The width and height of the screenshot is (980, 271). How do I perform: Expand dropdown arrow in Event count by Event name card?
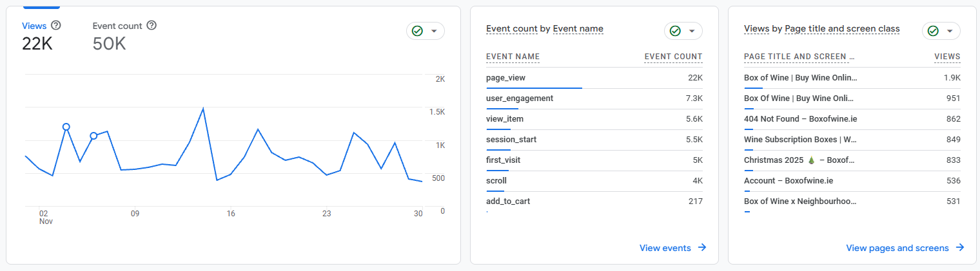[692, 31]
